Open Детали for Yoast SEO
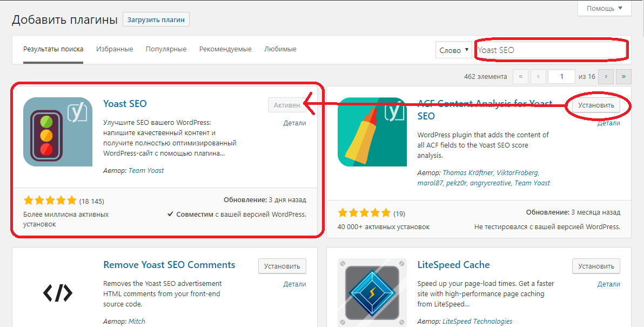The image size is (644, 327). (x=294, y=123)
